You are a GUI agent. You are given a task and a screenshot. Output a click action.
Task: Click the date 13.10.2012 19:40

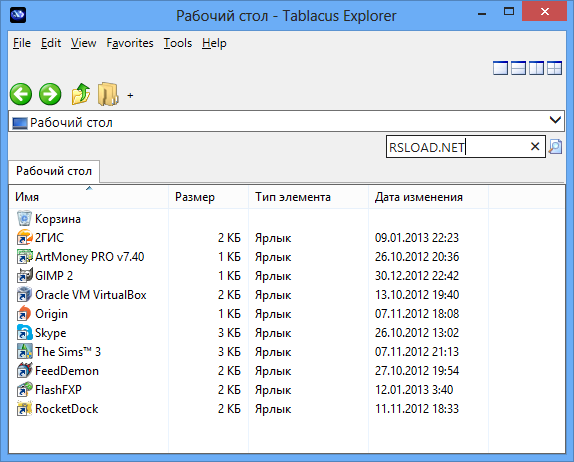(417, 295)
